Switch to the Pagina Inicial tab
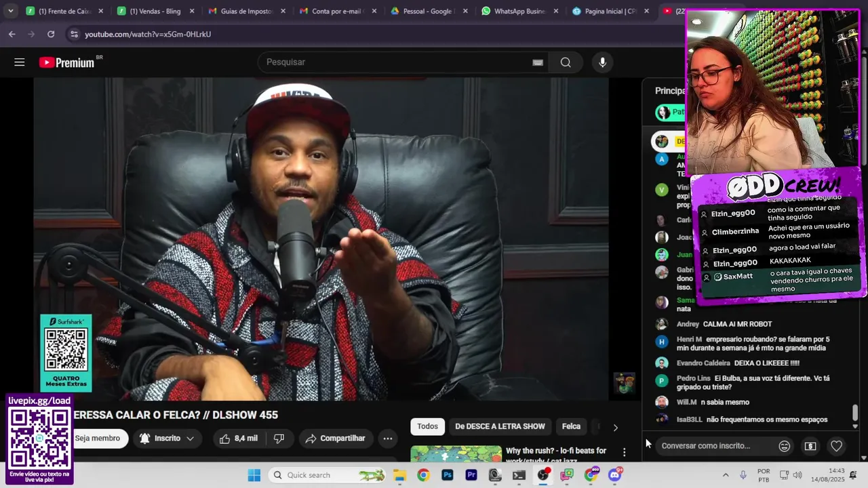868x488 pixels. pyautogui.click(x=611, y=11)
